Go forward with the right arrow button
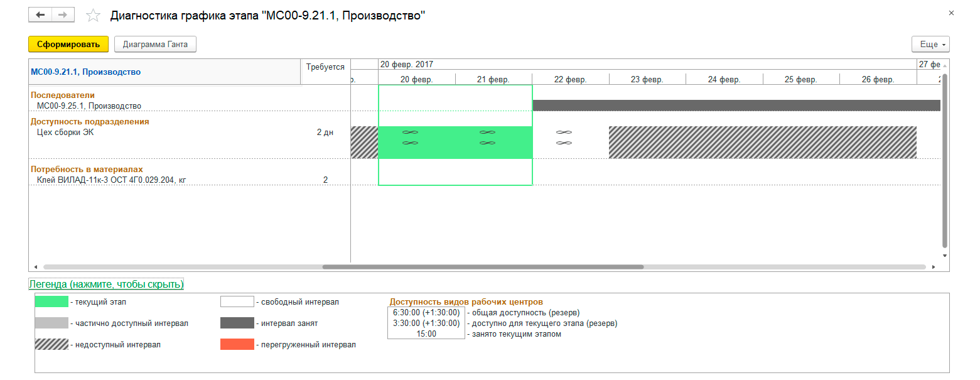This screenshot has height=380, width=980. point(63,14)
